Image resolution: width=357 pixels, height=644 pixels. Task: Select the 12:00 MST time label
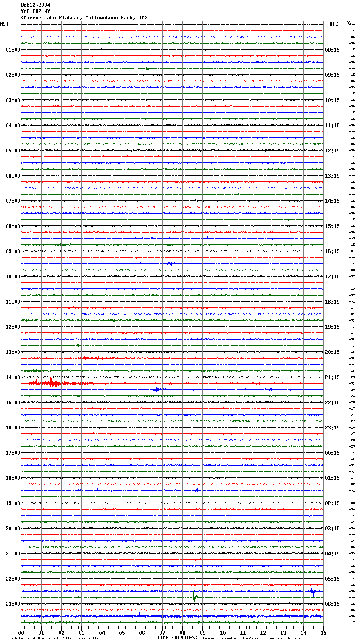point(13,327)
